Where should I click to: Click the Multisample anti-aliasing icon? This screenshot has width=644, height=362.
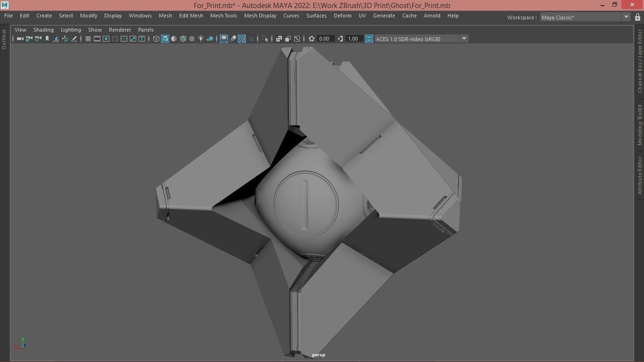[242, 39]
